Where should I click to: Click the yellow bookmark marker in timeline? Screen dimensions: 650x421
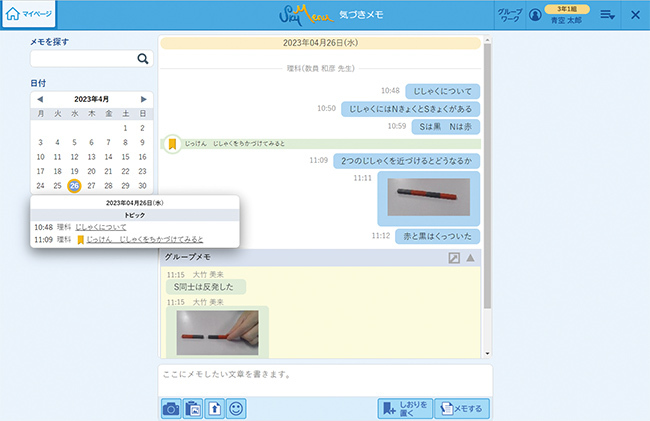coord(172,144)
